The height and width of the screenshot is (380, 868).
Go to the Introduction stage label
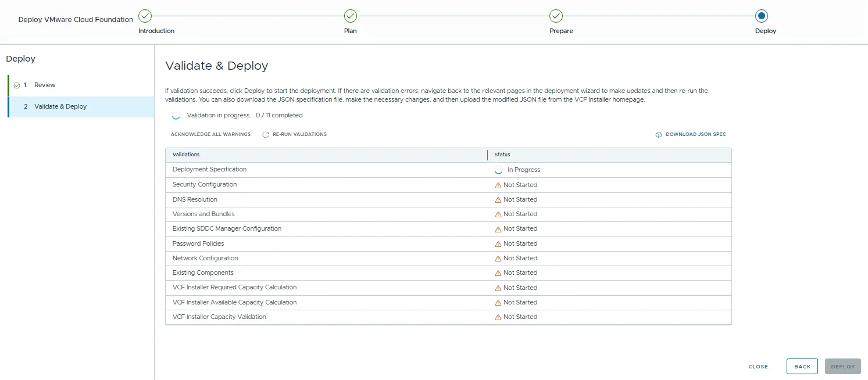coord(156,31)
